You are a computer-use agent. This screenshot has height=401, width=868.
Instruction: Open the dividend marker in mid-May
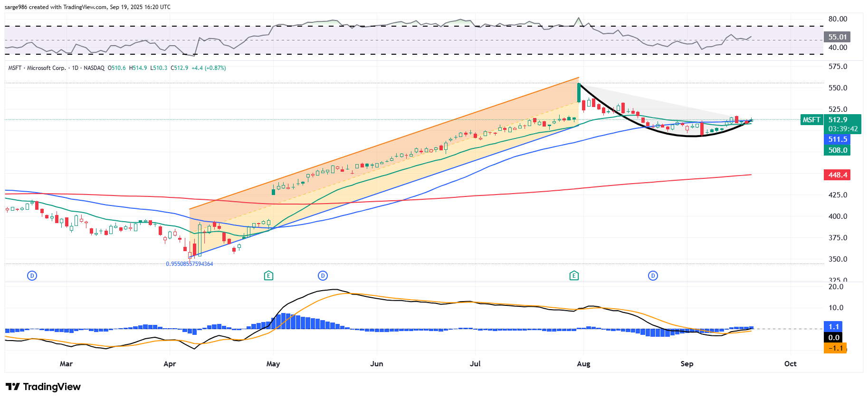point(323,275)
